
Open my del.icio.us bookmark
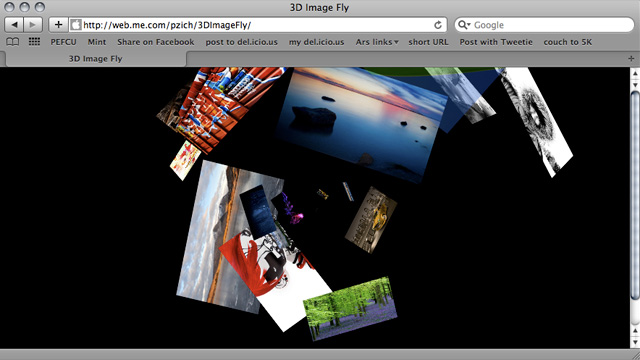316,42
